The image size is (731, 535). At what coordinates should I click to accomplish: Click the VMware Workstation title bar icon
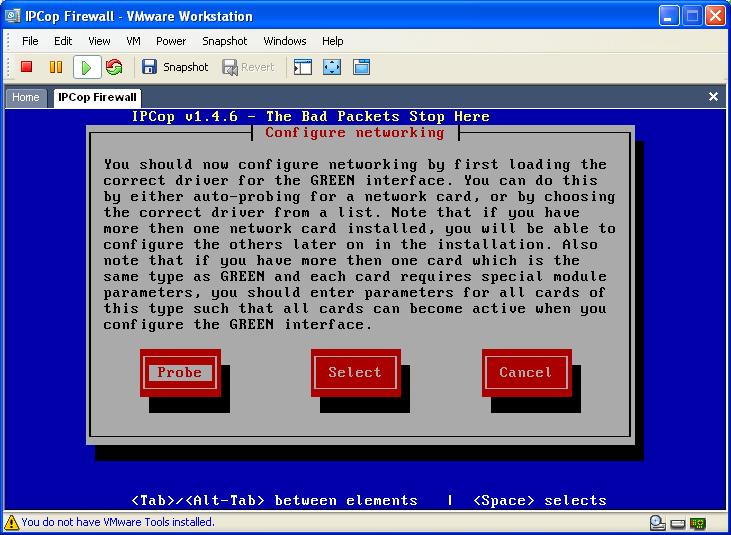13,16
